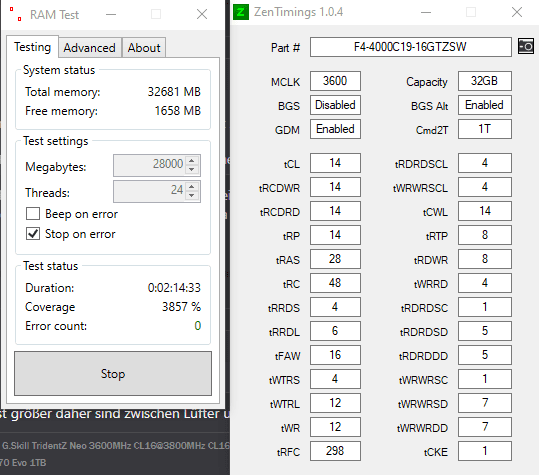The image size is (539, 475).
Task: Click the tWRWRDD value box
Action: (x=484, y=427)
